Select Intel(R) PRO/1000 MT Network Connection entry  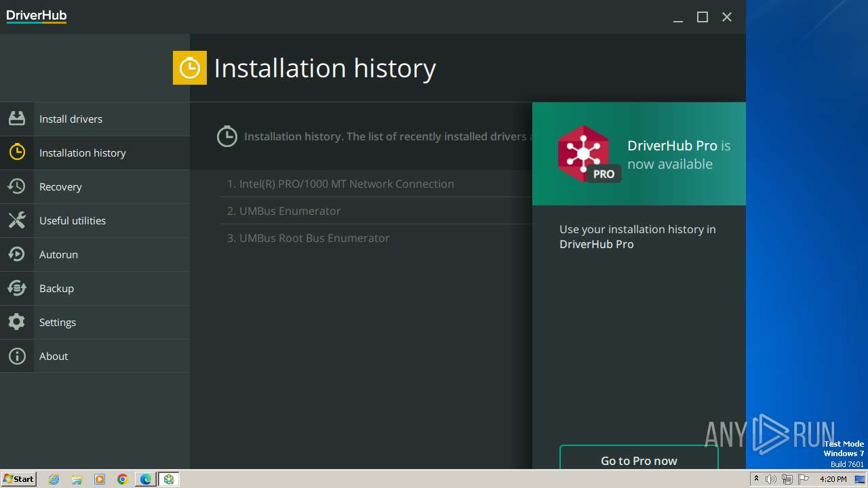(x=376, y=184)
